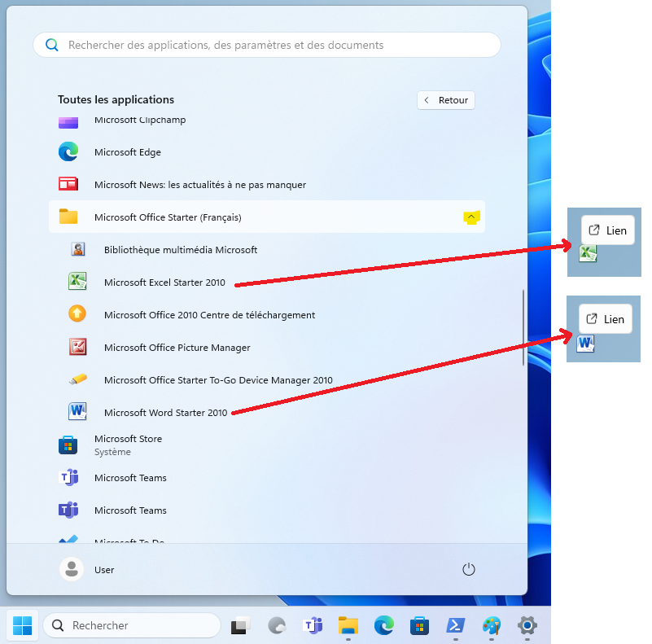This screenshot has height=644, width=652.
Task: Launch Microsoft Edge from app list
Action: point(68,151)
